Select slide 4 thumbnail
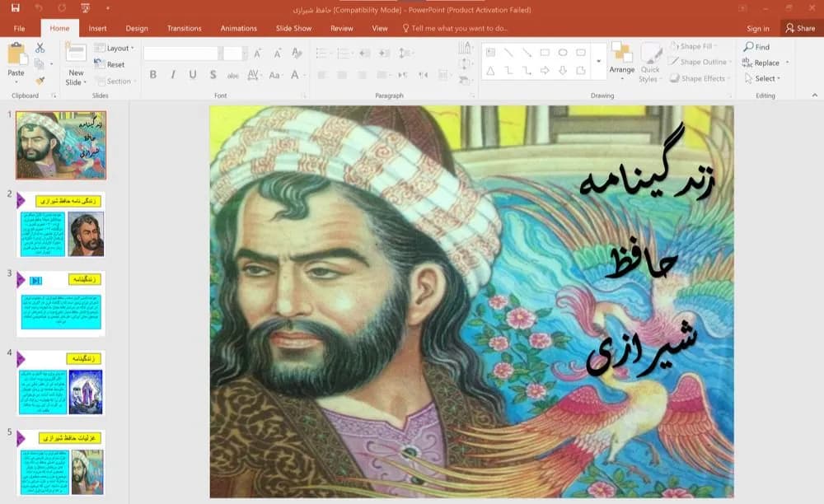824x504 pixels. (x=61, y=383)
